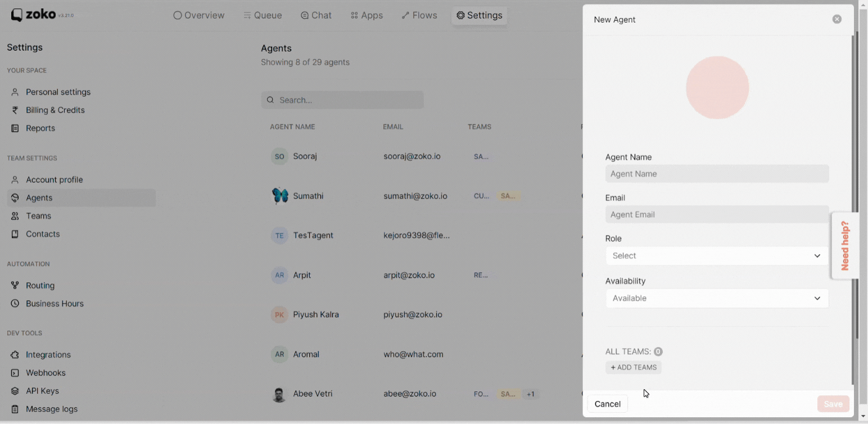Open the Availability dropdown
Viewport: 868px width, 424px height.
click(717, 298)
